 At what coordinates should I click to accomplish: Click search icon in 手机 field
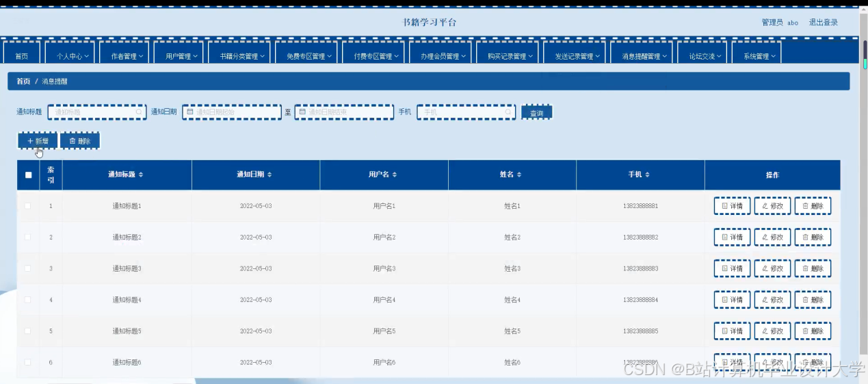point(508,112)
